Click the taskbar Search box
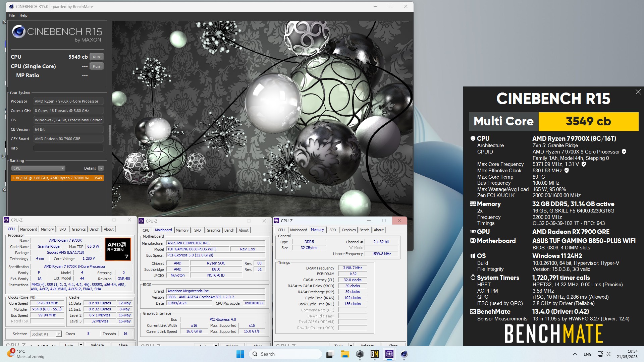The image size is (644, 362). (x=285, y=354)
